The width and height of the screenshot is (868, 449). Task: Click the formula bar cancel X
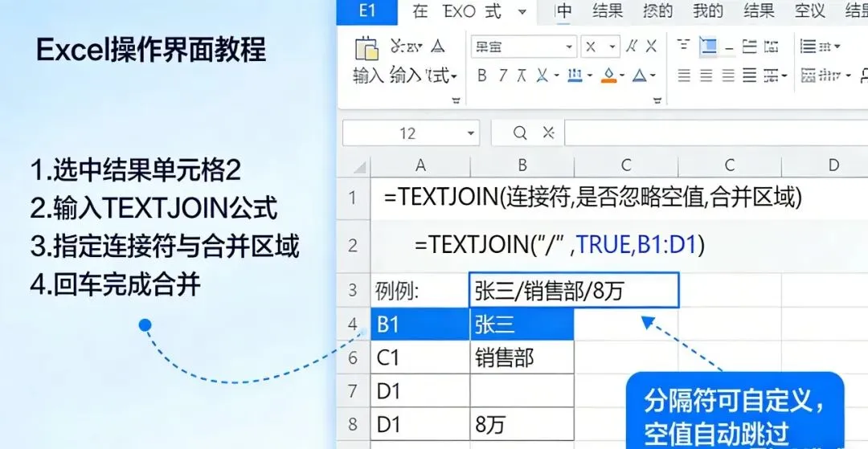tap(548, 133)
